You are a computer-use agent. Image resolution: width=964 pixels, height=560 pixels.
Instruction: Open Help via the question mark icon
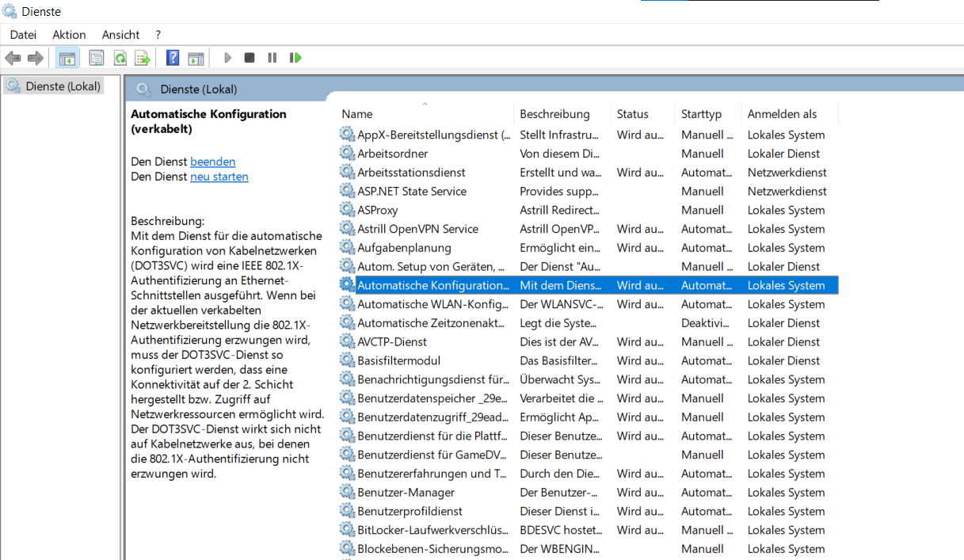173,58
